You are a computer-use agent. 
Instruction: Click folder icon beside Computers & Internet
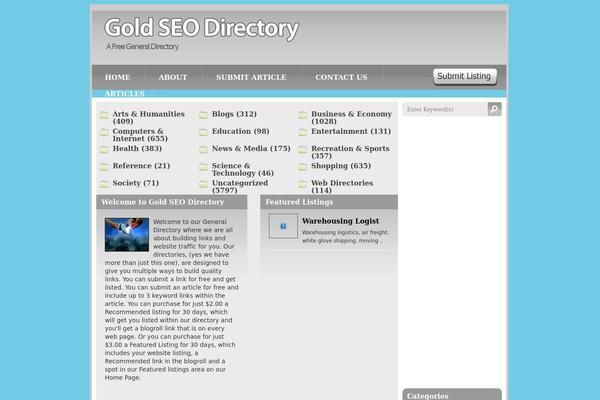[104, 132]
